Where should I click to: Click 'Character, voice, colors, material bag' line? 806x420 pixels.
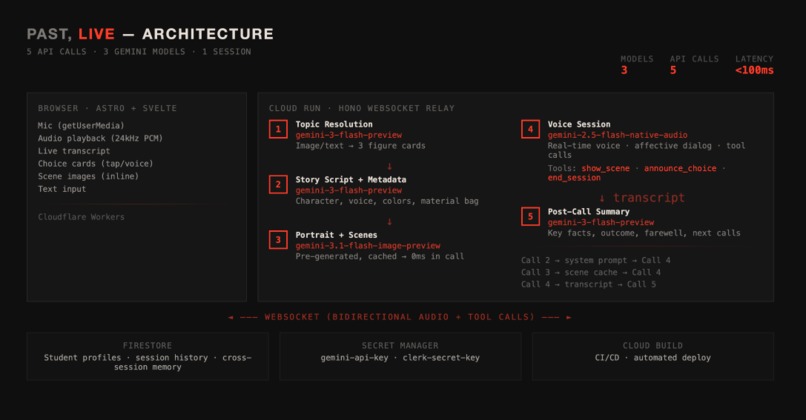pos(387,201)
